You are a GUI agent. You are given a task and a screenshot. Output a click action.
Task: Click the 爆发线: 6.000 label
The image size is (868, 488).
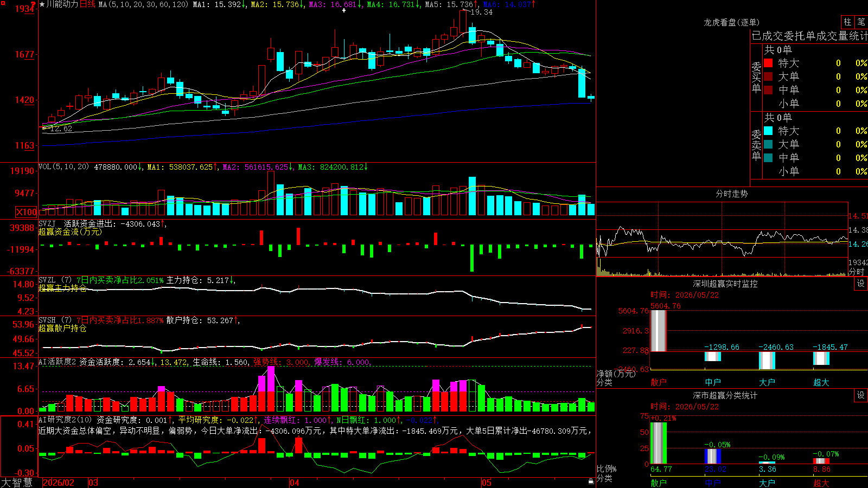(x=342, y=362)
